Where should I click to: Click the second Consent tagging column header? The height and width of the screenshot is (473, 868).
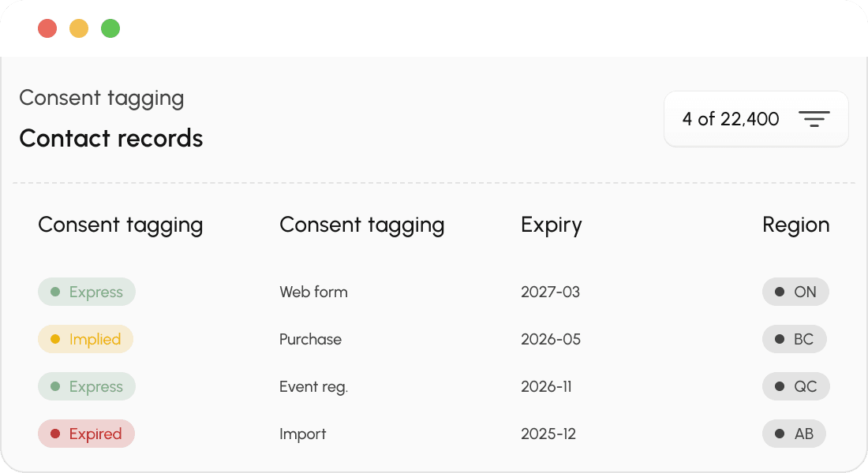pos(361,225)
